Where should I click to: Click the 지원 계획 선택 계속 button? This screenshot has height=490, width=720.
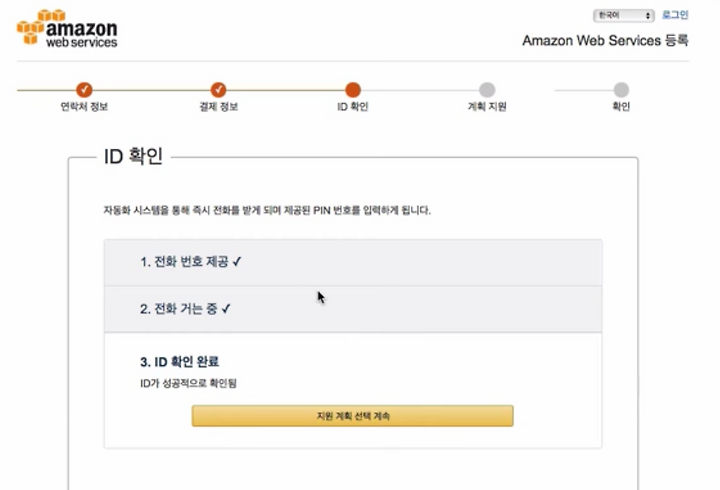click(x=353, y=416)
